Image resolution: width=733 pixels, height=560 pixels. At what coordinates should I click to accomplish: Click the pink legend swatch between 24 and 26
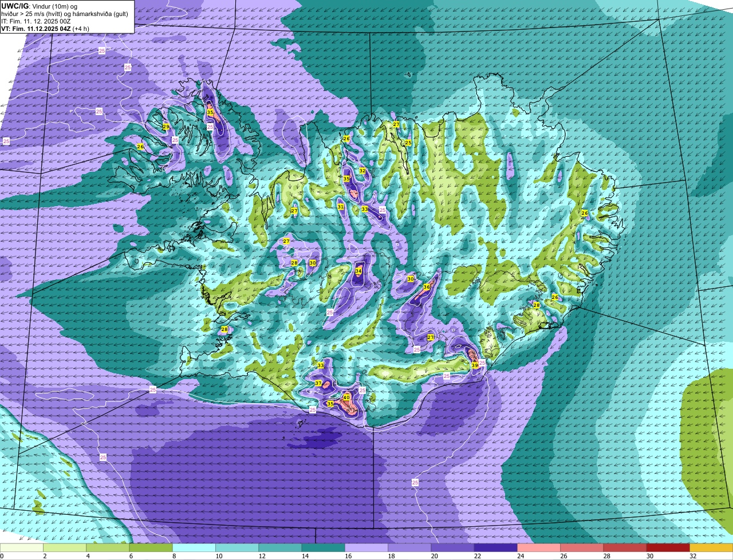coord(539,547)
